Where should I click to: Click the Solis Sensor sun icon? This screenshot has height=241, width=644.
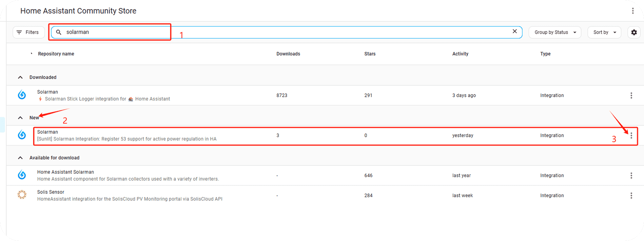point(22,195)
